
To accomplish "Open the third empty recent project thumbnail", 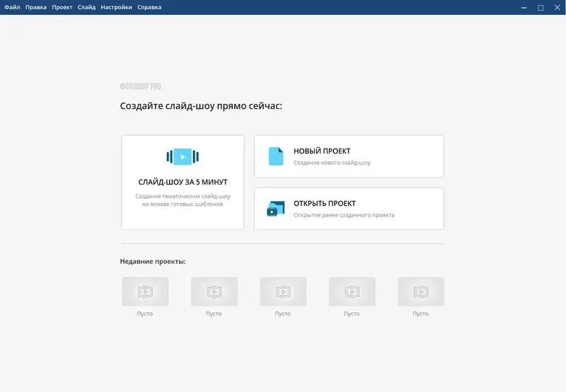I will click(283, 292).
